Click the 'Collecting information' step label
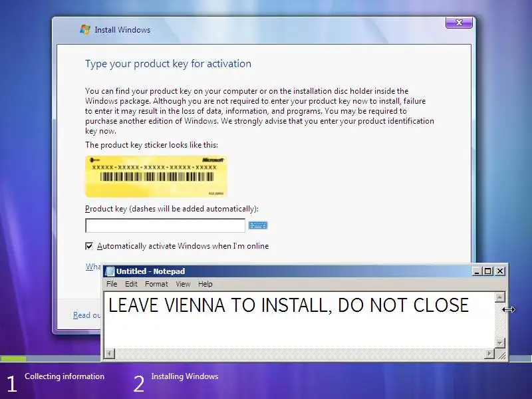Image resolution: width=532 pixels, height=399 pixels. coord(65,376)
